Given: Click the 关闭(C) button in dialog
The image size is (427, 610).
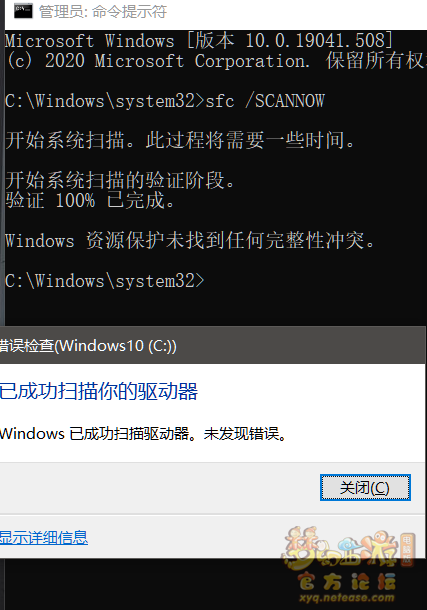Looking at the screenshot, I should click(x=365, y=487).
